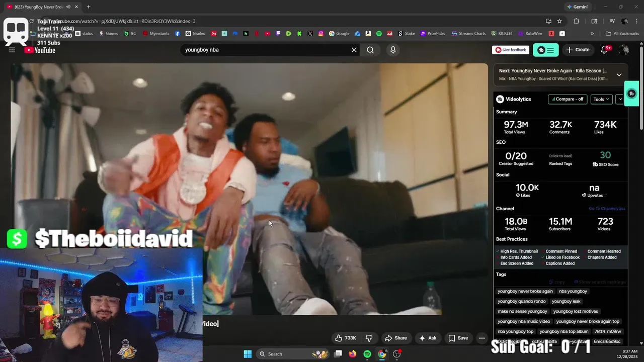Open the X (Twitter) bookmark

click(x=310, y=34)
